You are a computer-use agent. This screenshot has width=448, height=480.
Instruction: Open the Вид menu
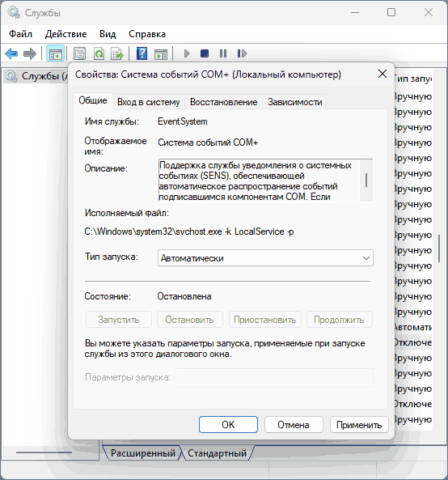coord(108,34)
